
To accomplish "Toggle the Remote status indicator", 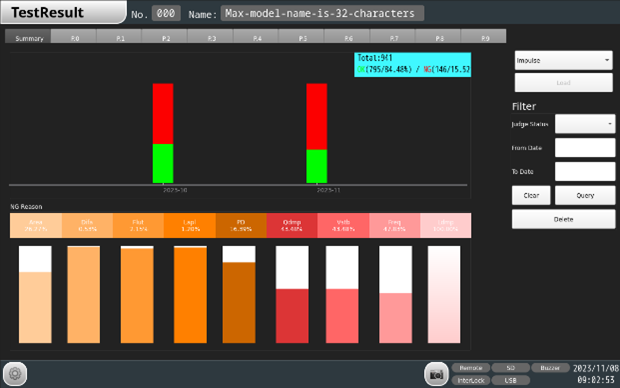I will tap(471, 368).
